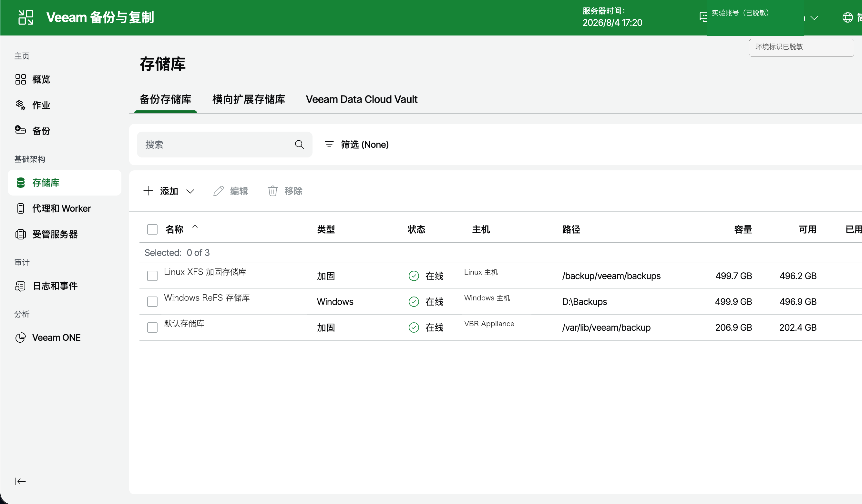Click the ascending sort arrow beside 名称
The width and height of the screenshot is (862, 504).
[195, 229]
